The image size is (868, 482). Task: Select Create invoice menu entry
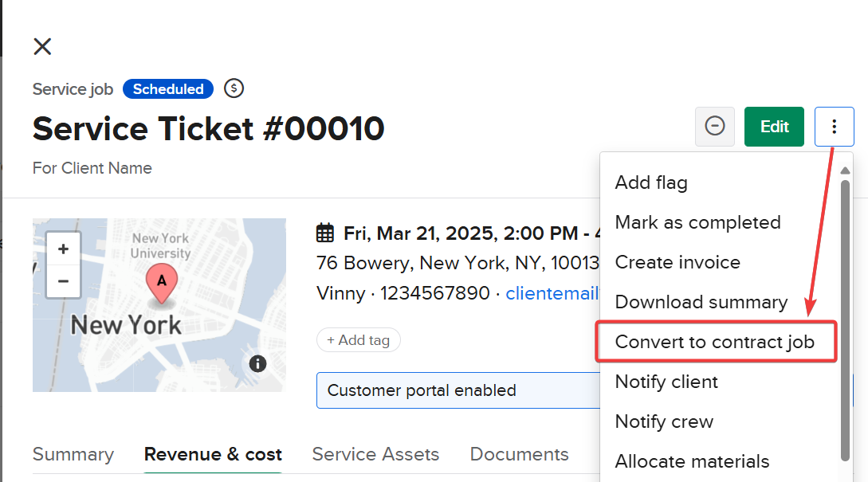[678, 262]
